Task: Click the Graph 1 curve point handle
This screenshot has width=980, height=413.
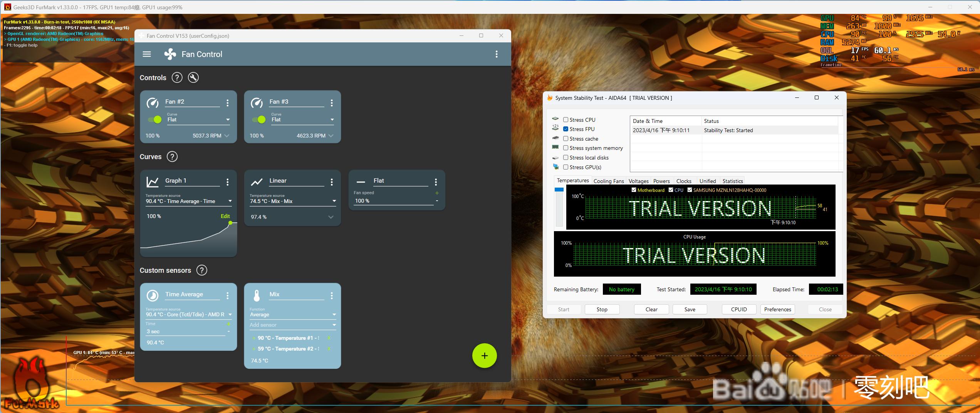Action: [230, 223]
